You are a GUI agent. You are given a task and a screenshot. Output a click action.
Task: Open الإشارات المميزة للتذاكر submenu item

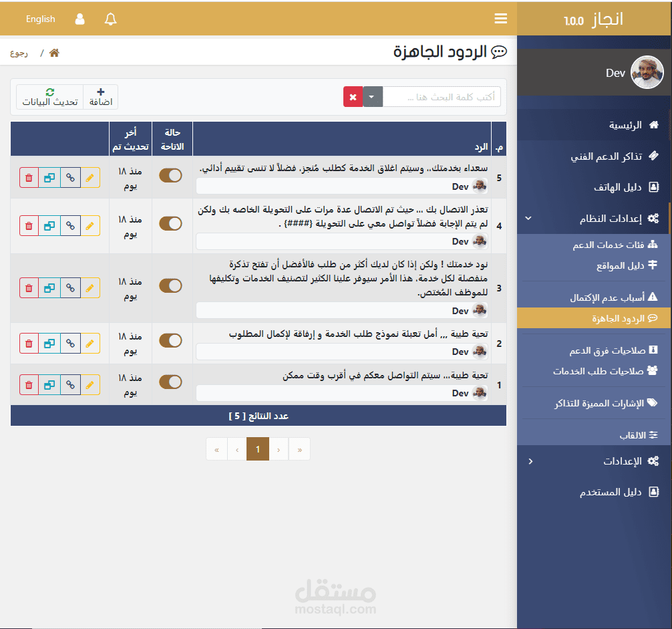[x=594, y=403]
